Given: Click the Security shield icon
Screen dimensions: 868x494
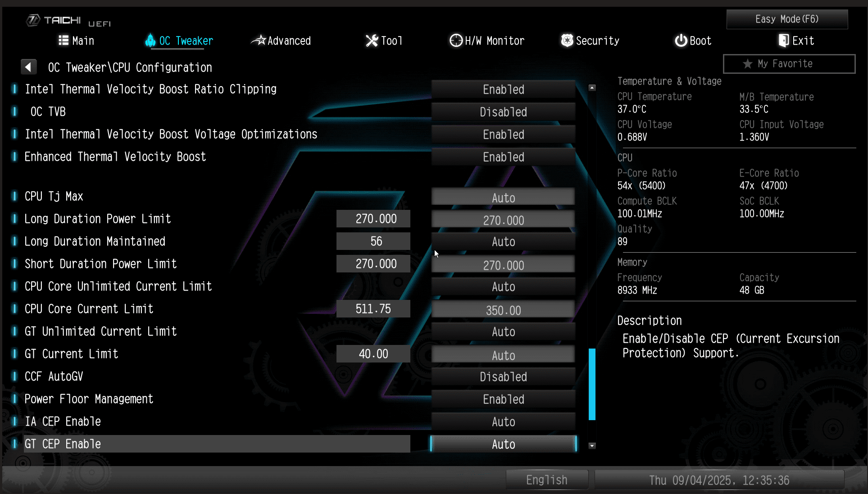Looking at the screenshot, I should (567, 41).
